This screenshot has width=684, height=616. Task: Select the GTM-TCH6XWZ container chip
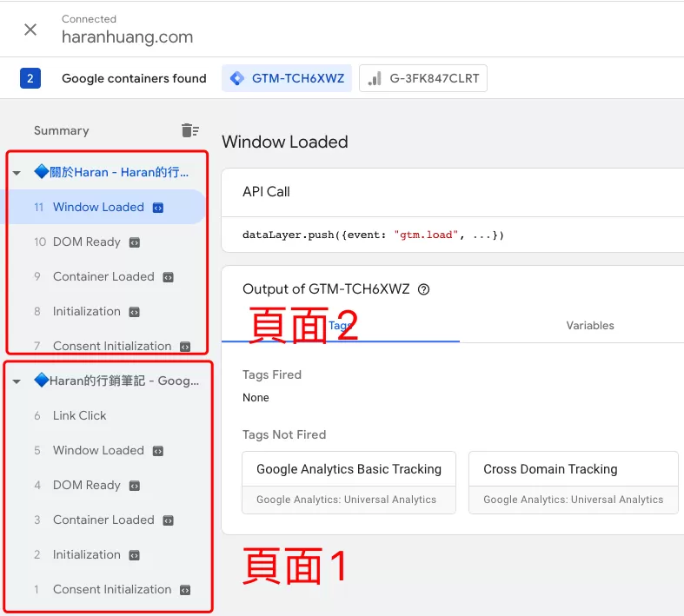[x=287, y=78]
